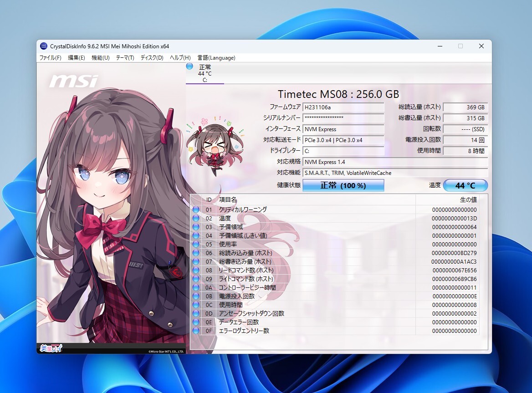This screenshot has width=532, height=393.
Task: Click the status orb for attribute 0C 使用時間
Action: click(x=196, y=305)
